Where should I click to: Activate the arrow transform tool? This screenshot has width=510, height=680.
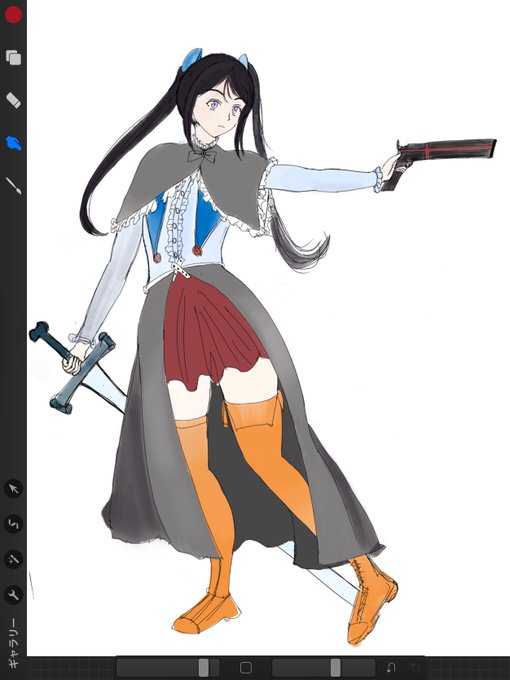click(13, 489)
